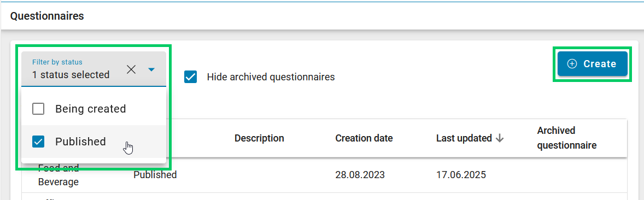Viewport: 644px width, 200px height.
Task: Click the Create button label
Action: (600, 63)
